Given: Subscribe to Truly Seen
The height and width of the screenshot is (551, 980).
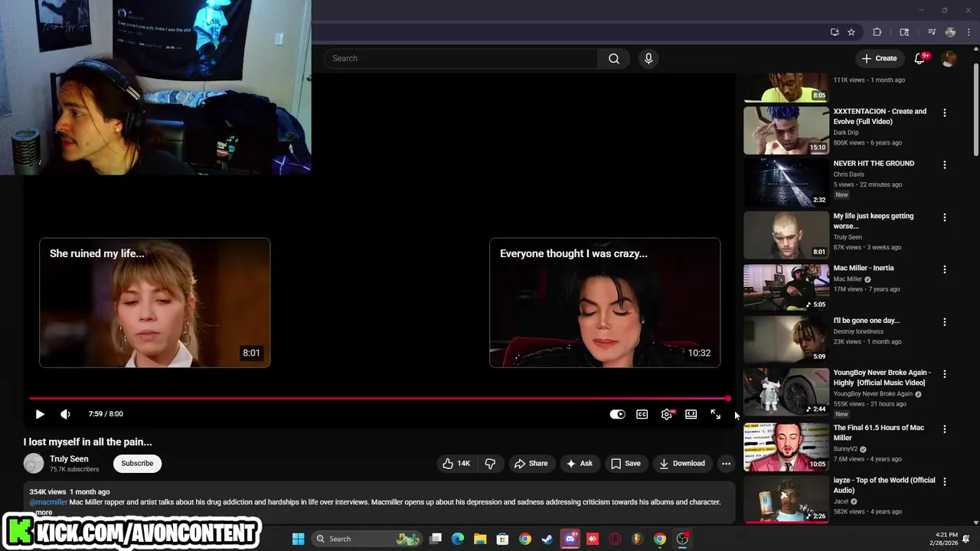Looking at the screenshot, I should click(x=137, y=463).
